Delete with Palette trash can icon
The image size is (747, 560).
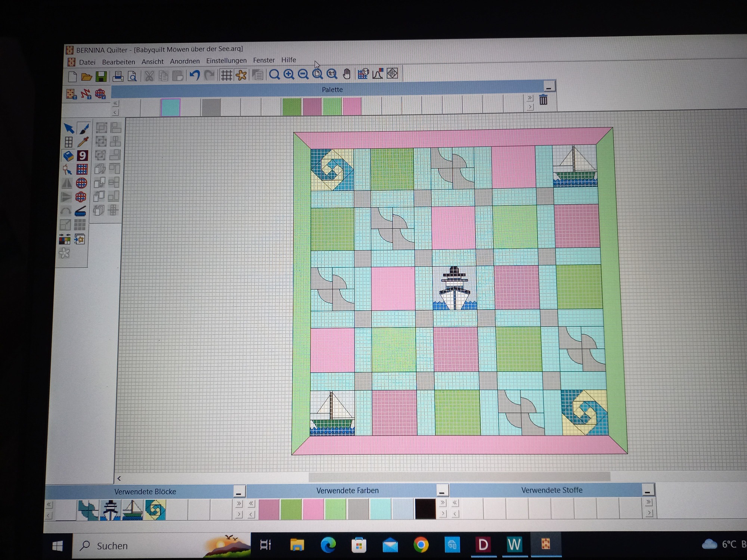pos(543,100)
